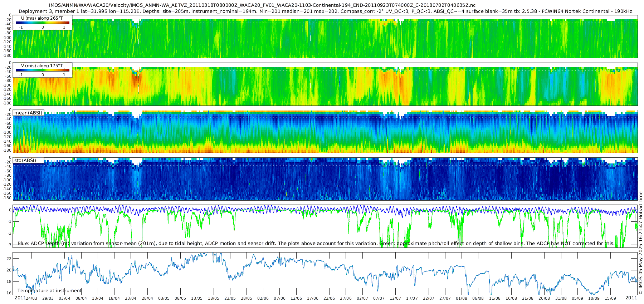Screen dimensions: 644x304
Task: Click the 18/05 date tick label
Action: point(213,298)
